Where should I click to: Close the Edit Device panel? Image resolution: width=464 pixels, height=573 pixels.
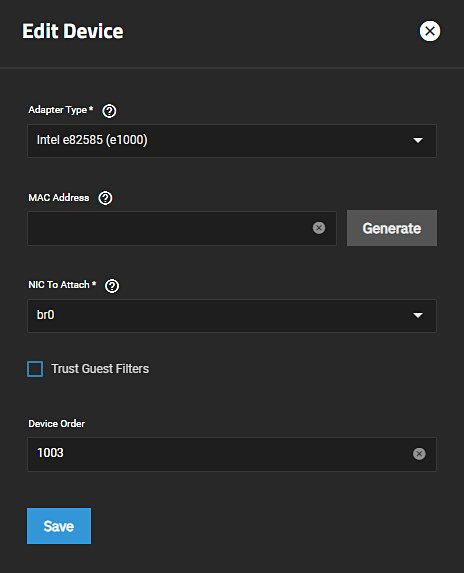click(x=430, y=31)
